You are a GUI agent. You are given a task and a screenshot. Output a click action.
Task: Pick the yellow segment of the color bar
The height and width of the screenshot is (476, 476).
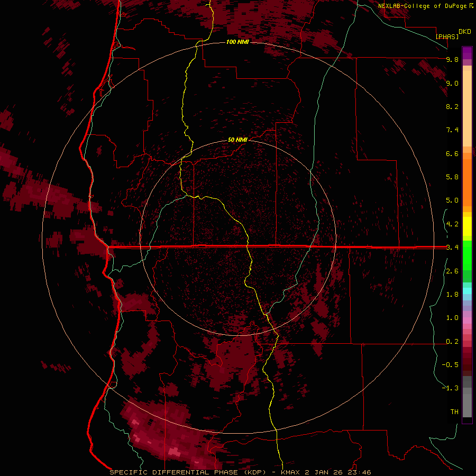pyautogui.click(x=467, y=226)
